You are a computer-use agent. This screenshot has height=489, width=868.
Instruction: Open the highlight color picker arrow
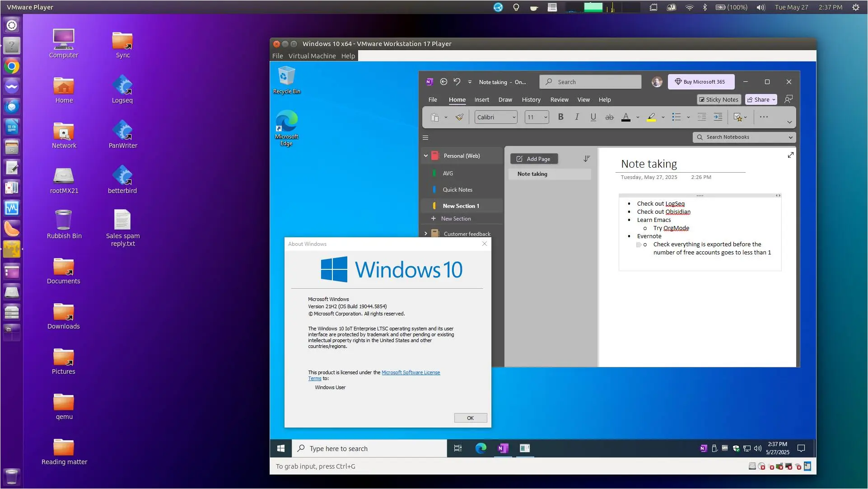[x=663, y=118]
